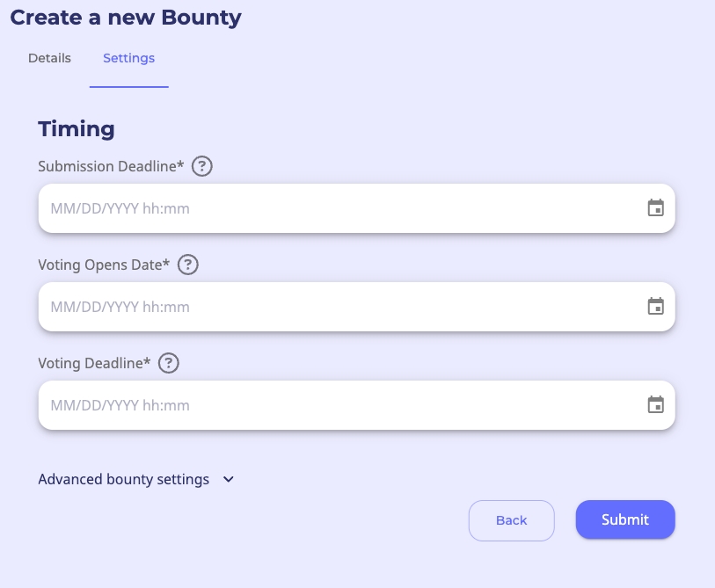Submit the new bounty
The height and width of the screenshot is (588, 715).
click(x=625, y=519)
